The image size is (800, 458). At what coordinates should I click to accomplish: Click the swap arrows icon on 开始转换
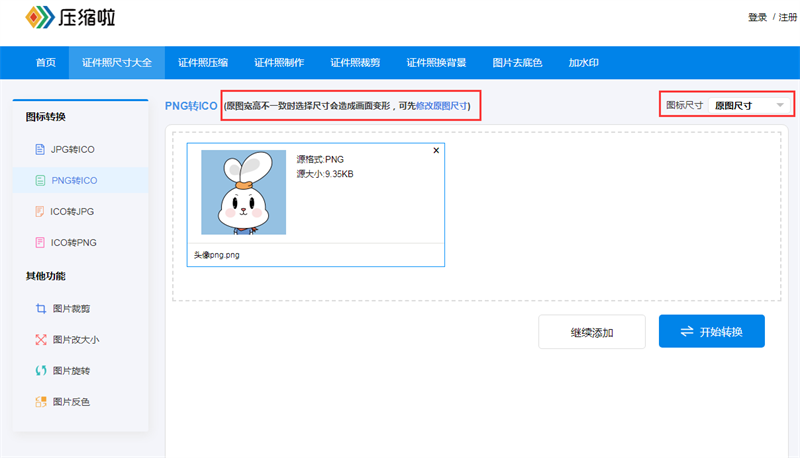(x=687, y=332)
